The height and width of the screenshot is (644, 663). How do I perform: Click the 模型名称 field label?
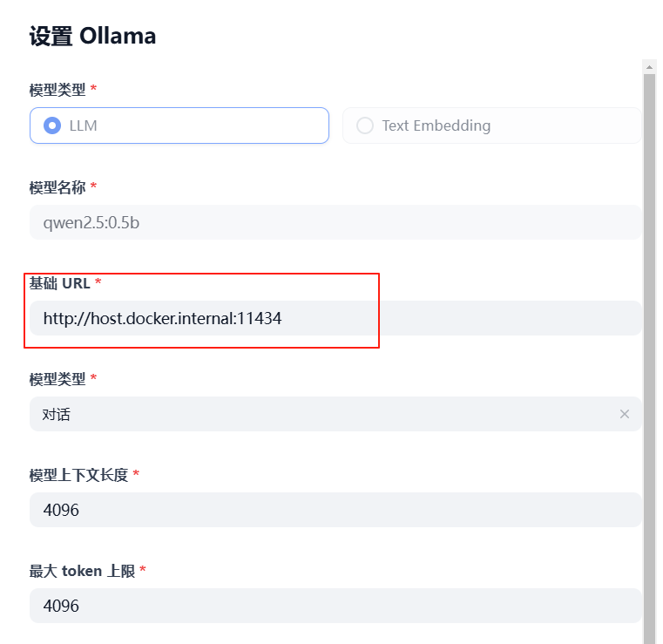(x=58, y=187)
